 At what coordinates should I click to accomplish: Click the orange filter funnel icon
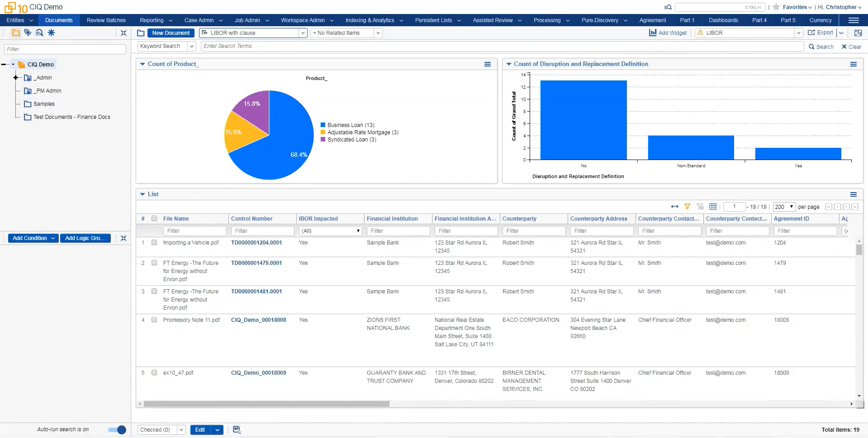687,207
